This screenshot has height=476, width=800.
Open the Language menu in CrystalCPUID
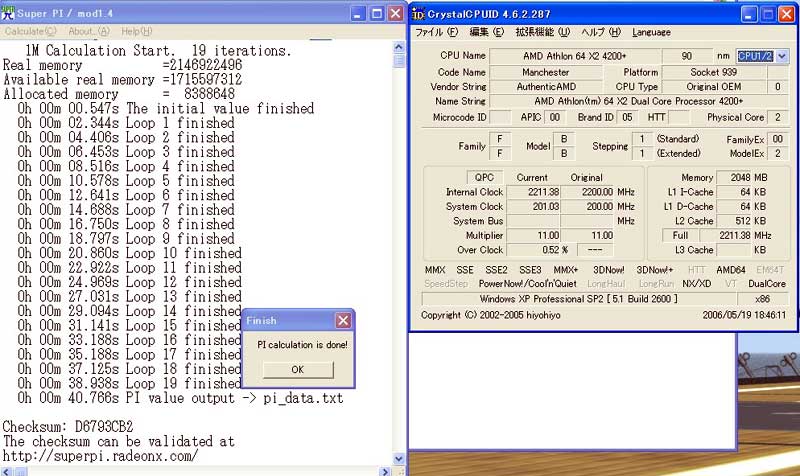pos(651,32)
